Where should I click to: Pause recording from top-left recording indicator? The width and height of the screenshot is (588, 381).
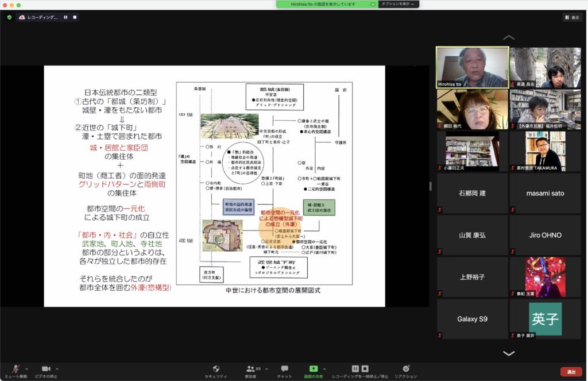coord(65,17)
